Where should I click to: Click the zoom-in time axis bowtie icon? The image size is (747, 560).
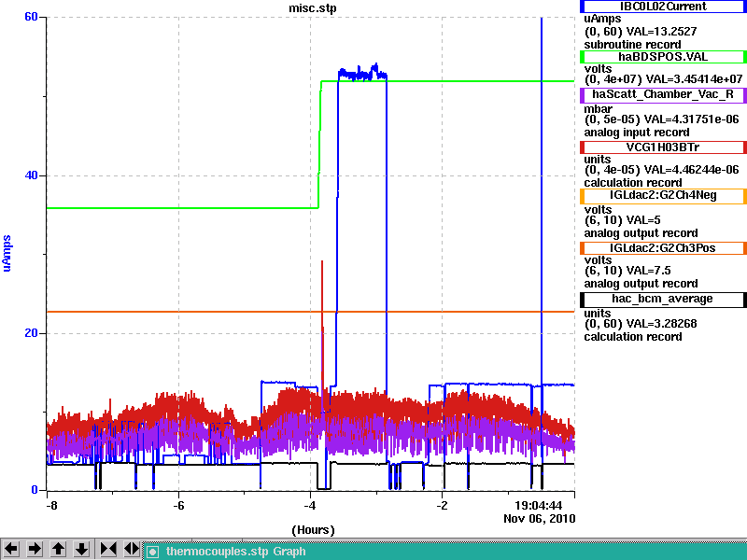(x=108, y=549)
